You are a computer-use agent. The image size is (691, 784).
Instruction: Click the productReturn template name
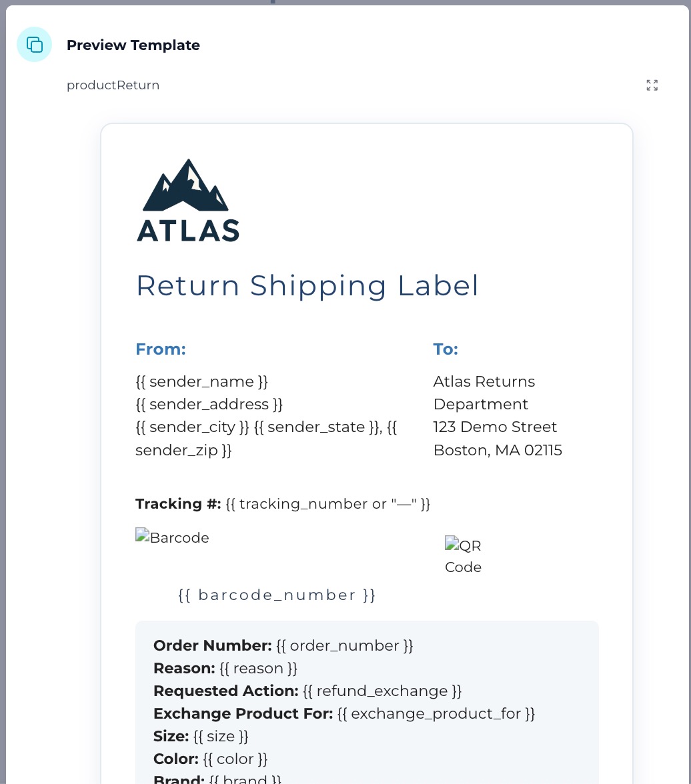[113, 85]
